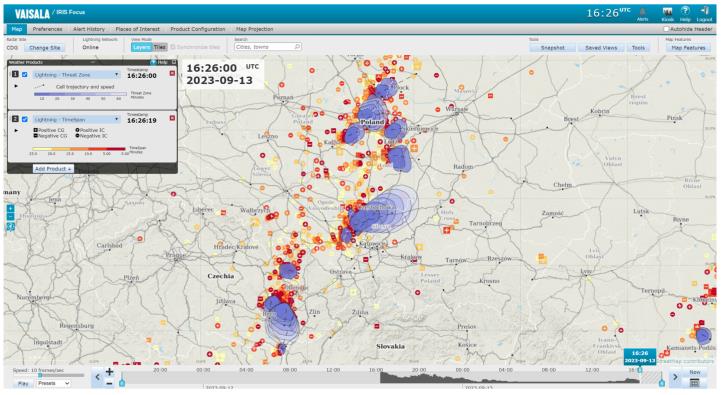Open the Add Product dropdown

(x=53, y=169)
